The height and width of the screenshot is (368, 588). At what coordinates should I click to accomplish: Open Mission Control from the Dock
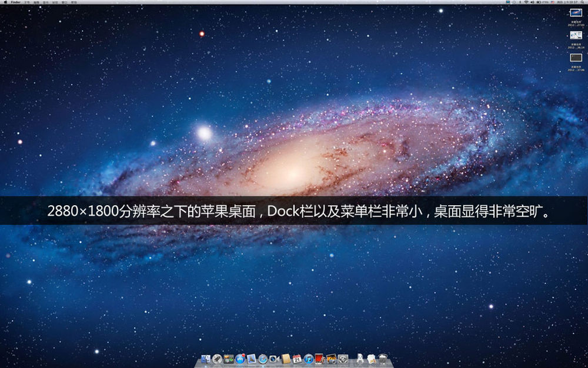228,359
